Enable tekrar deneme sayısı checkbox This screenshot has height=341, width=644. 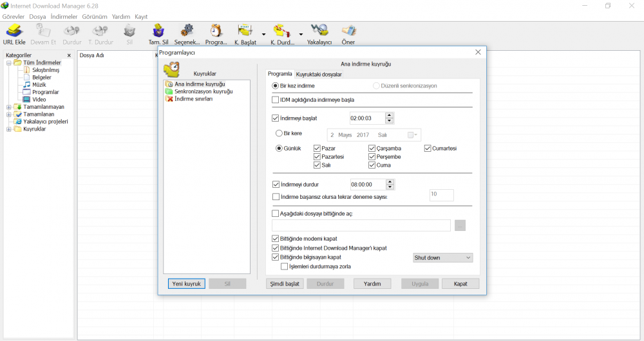pyautogui.click(x=276, y=197)
